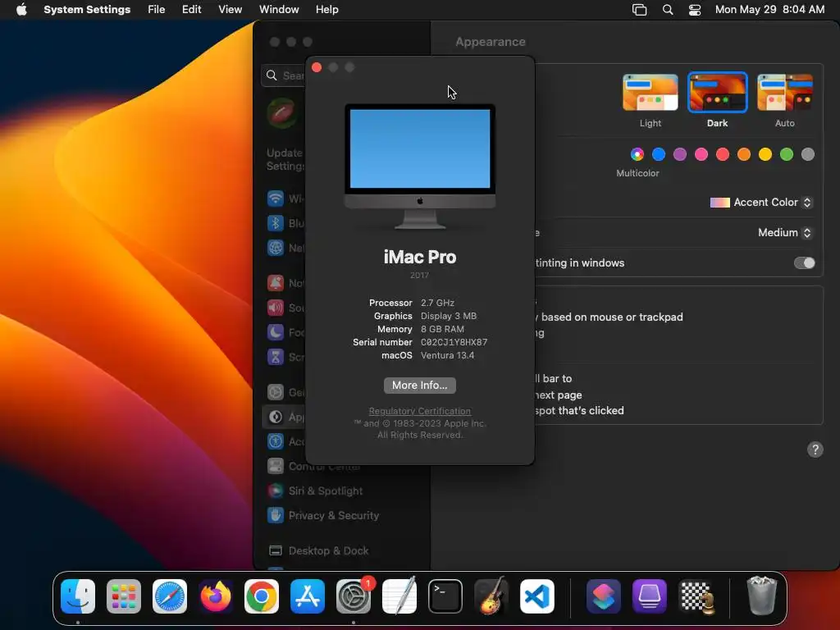Launch Firefox from the Dock
This screenshot has width=840, height=630.
click(216, 596)
